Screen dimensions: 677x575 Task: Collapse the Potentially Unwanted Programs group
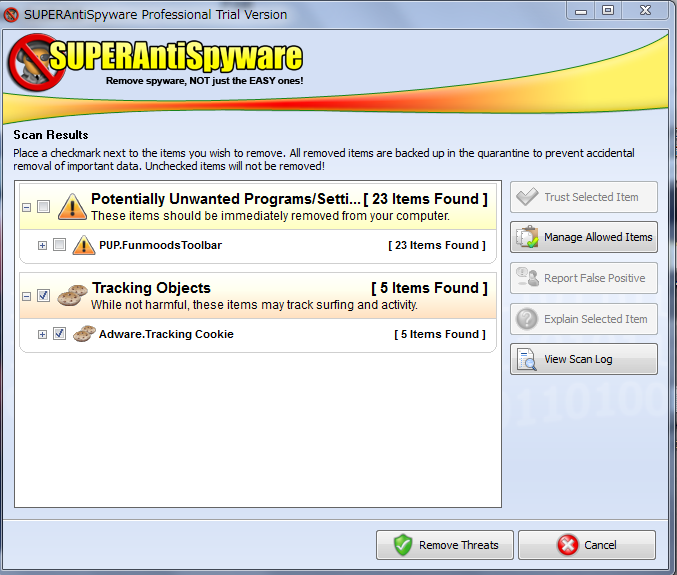tap(26, 207)
